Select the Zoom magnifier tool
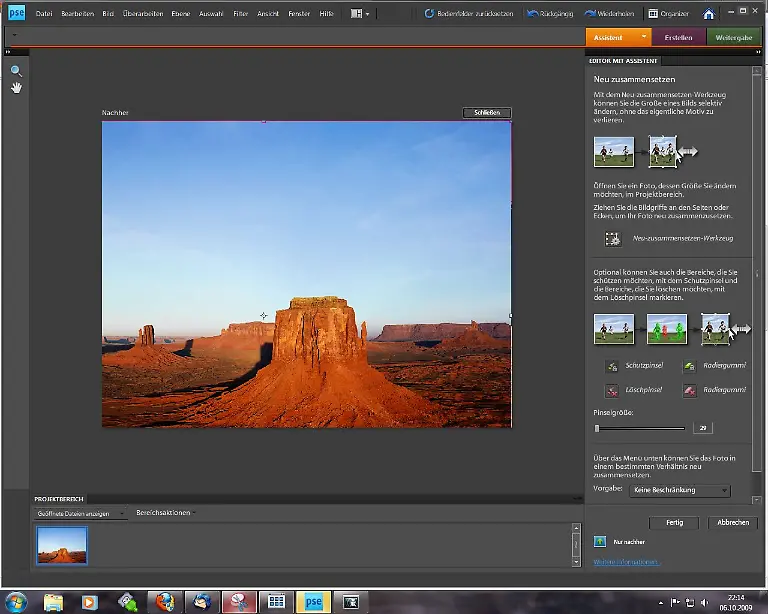Image resolution: width=768 pixels, height=614 pixels. (x=16, y=71)
